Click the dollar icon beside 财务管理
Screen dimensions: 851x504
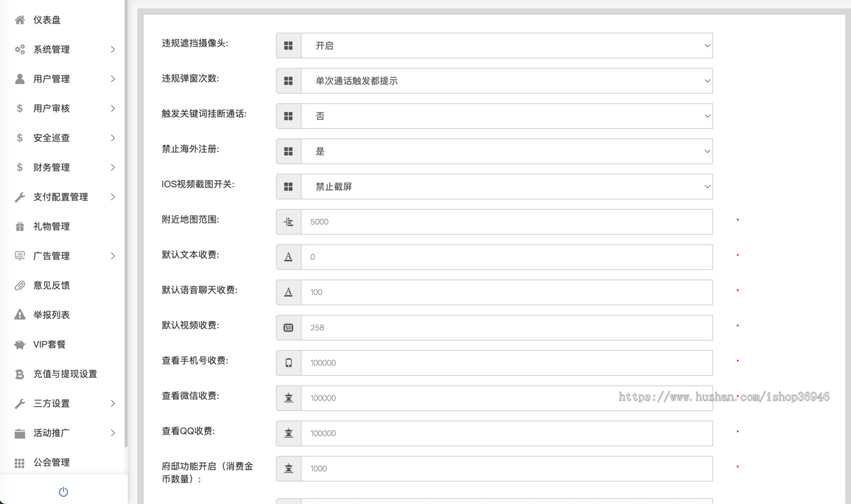point(20,167)
